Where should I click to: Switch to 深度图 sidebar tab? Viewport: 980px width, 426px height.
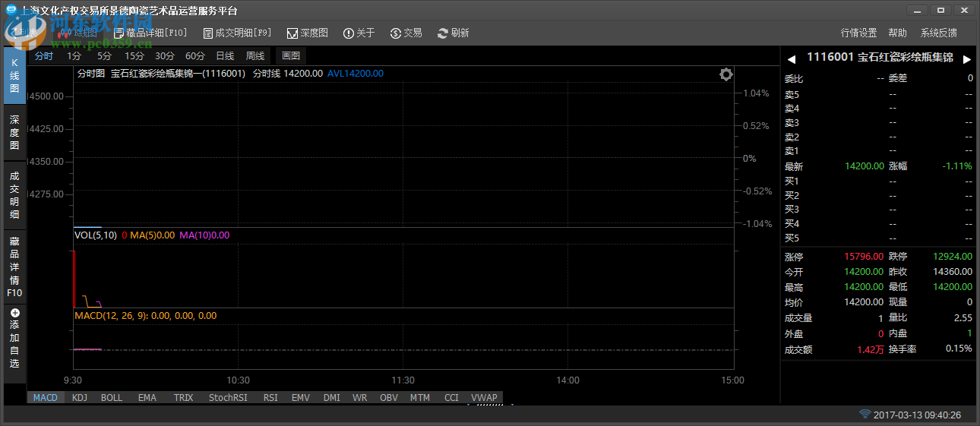pos(14,132)
